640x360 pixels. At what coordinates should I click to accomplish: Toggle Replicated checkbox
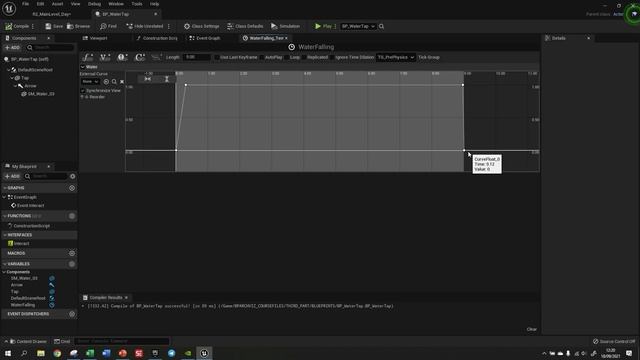coord(304,57)
